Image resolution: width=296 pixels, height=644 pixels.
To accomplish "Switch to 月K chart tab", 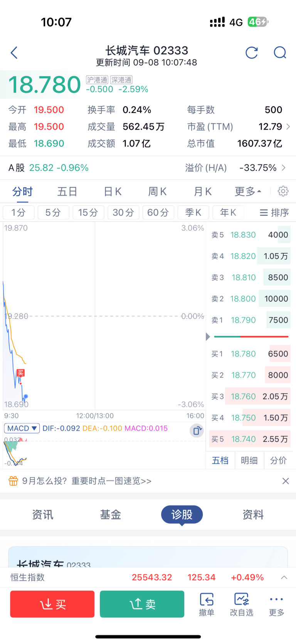I will [203, 191].
